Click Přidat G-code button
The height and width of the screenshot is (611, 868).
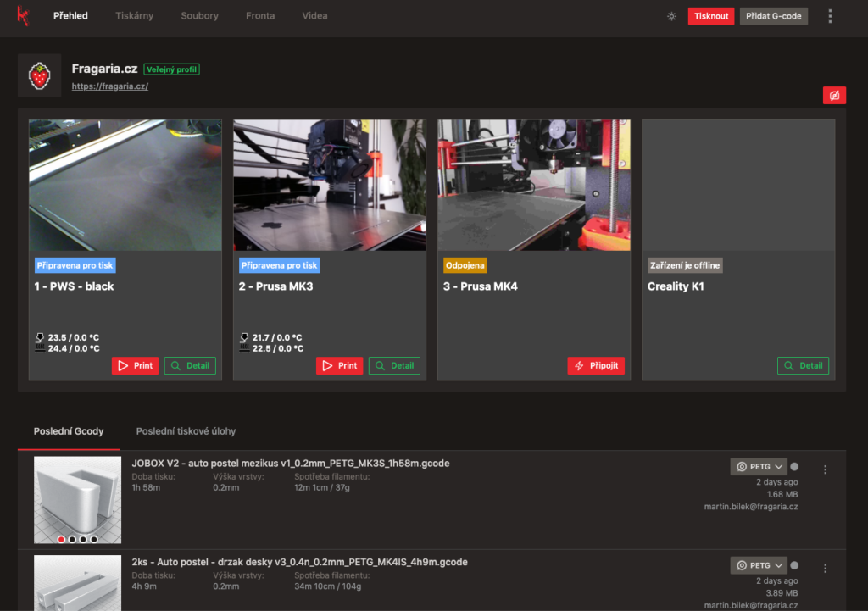point(773,16)
